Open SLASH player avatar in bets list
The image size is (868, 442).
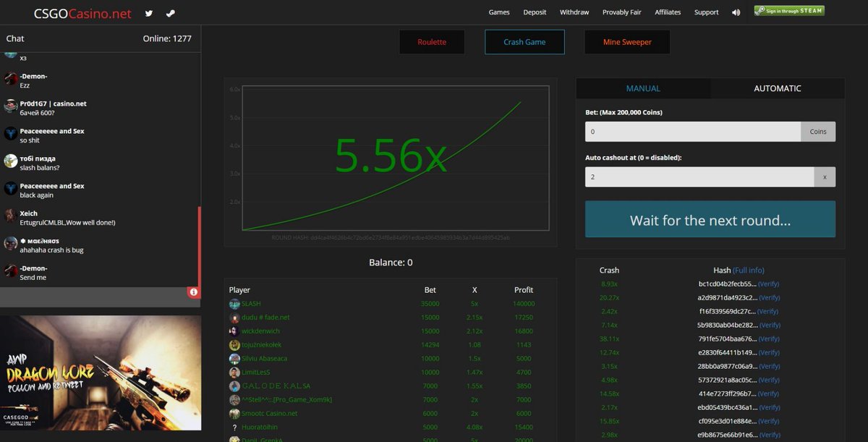point(234,304)
